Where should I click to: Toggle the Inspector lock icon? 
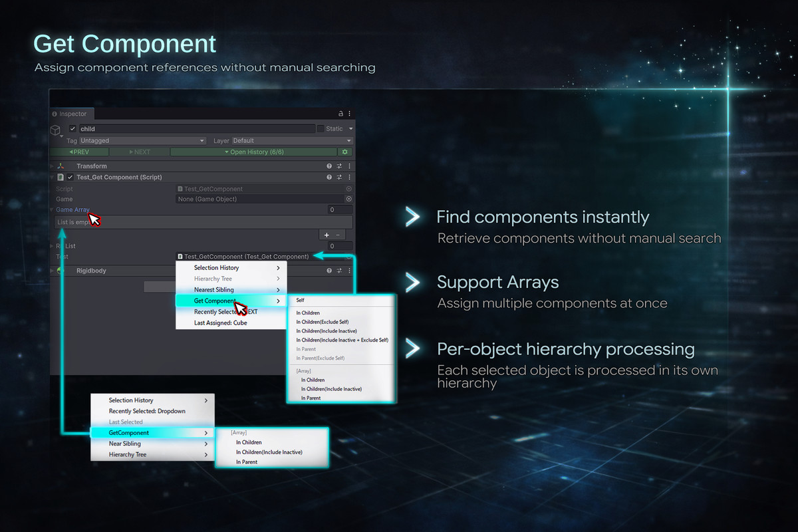340,112
